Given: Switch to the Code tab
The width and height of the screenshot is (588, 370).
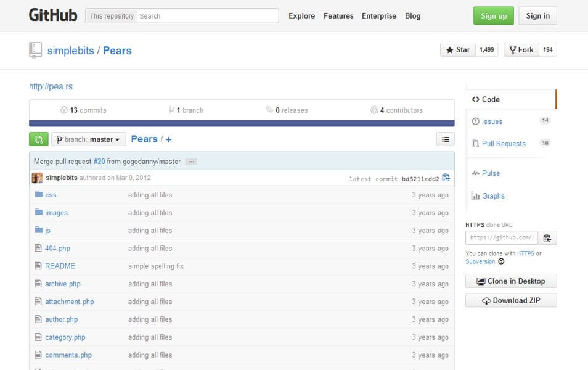Looking at the screenshot, I should (490, 99).
